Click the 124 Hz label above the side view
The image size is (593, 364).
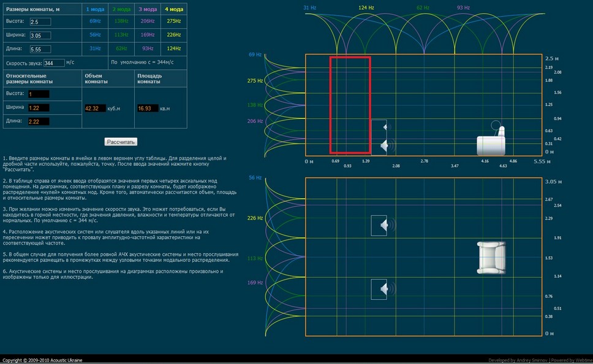[366, 7]
